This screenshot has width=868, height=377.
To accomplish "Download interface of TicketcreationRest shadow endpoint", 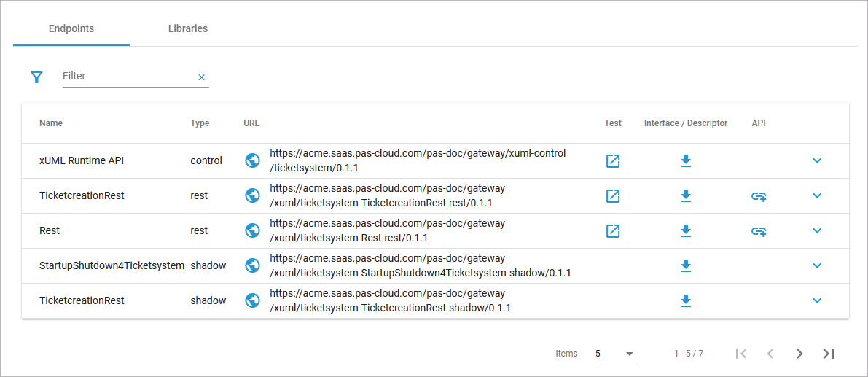I will 685,300.
